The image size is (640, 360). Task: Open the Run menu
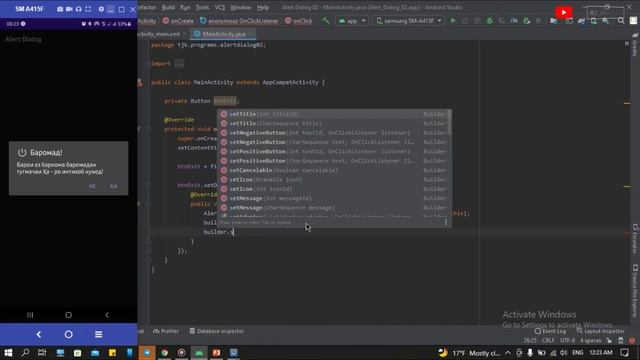[x=185, y=7]
